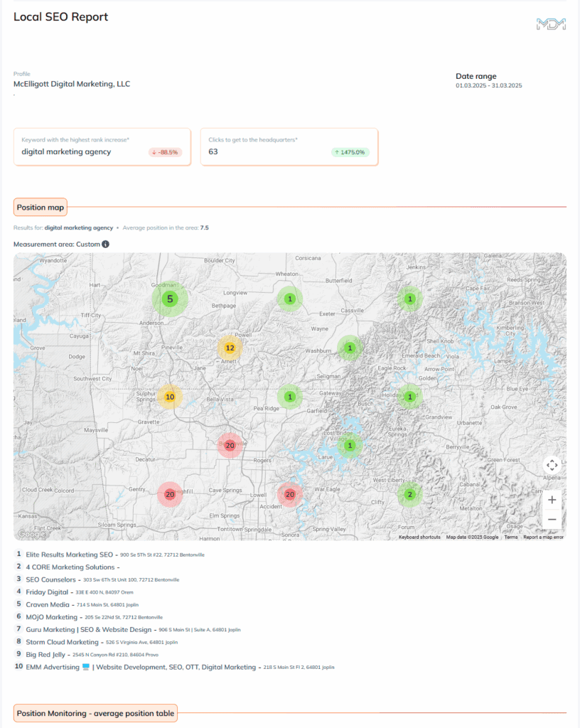The image size is (580, 728).
Task: Select the red rank 20 marker at Bentonville
Action: tap(230, 445)
